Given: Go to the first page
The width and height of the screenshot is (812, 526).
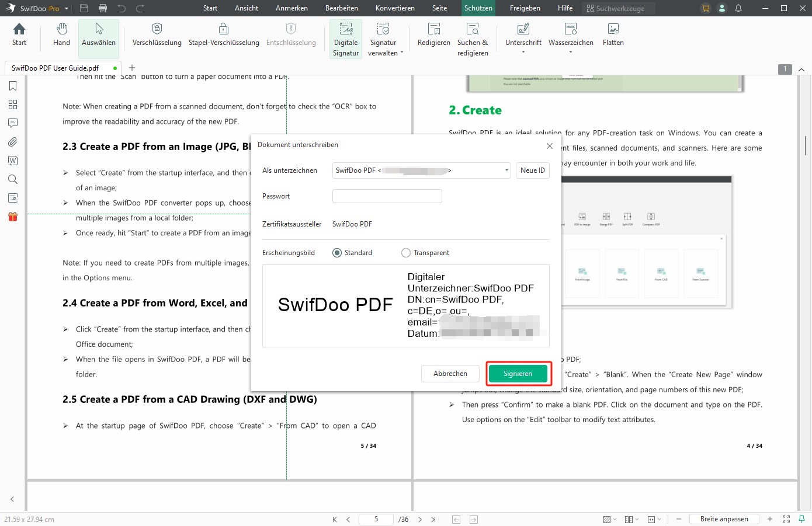Looking at the screenshot, I should pos(335,519).
